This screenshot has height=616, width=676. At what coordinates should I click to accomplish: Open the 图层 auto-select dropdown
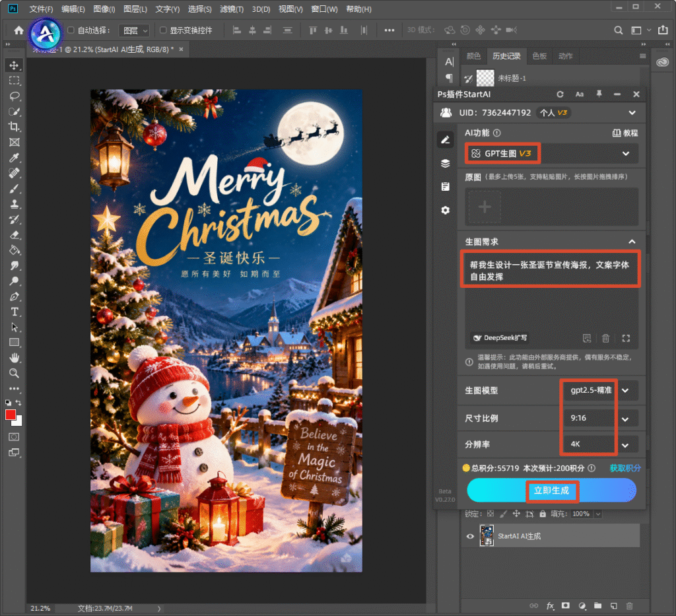point(134,30)
